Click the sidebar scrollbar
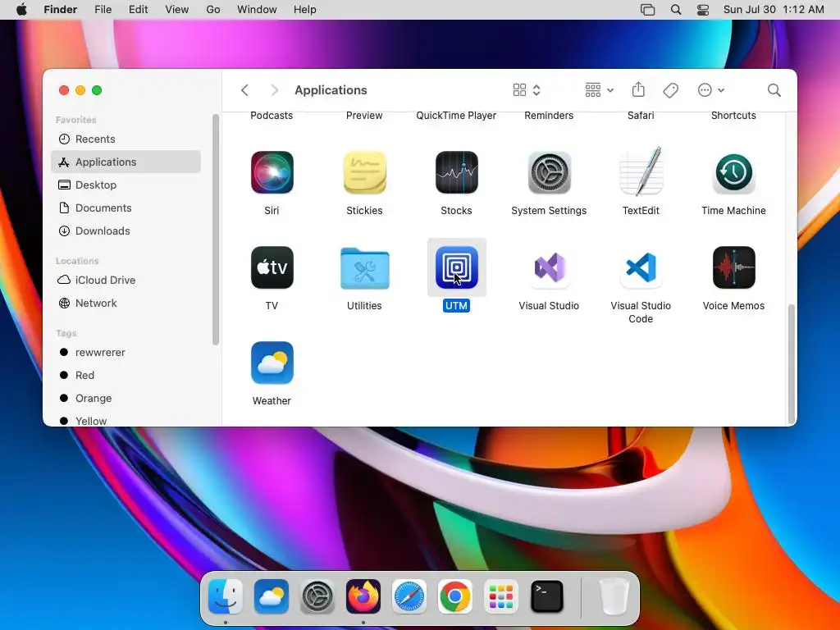 [216, 230]
